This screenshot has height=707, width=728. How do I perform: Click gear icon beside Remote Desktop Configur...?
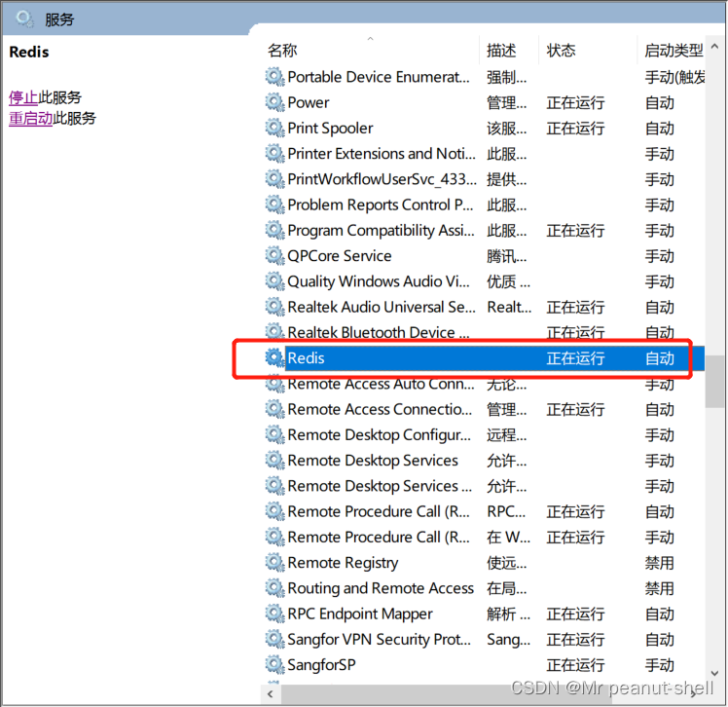click(274, 434)
